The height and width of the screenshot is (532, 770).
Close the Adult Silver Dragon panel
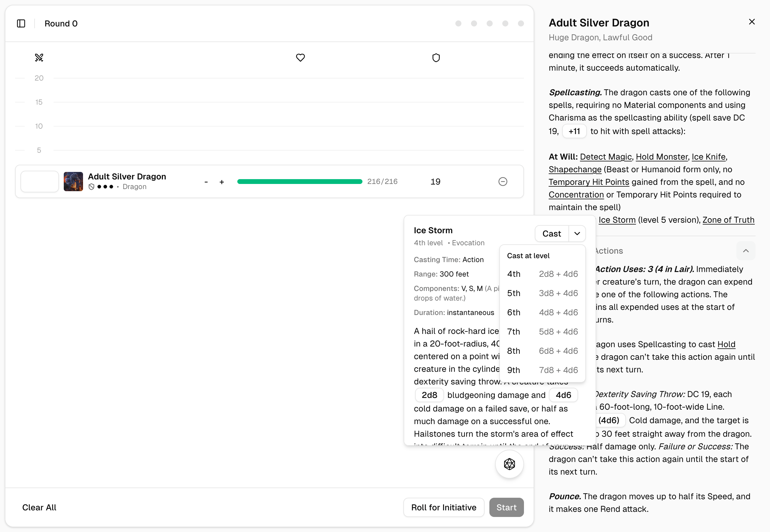752,22
